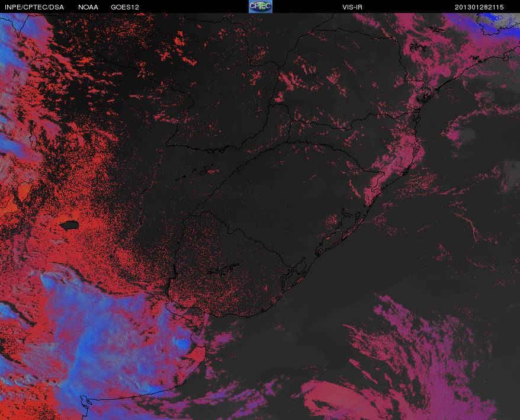
Task: Click the CPTEC logo in the header
Action: [261, 7]
